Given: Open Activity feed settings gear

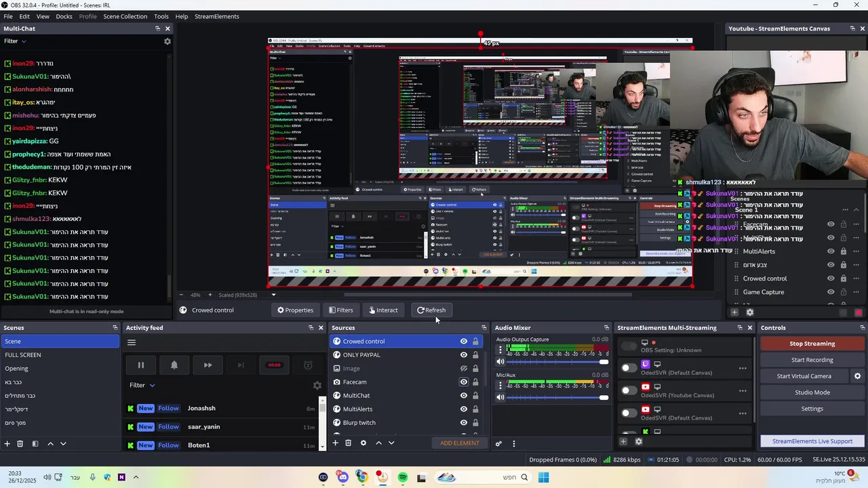Looking at the screenshot, I should tap(317, 385).
